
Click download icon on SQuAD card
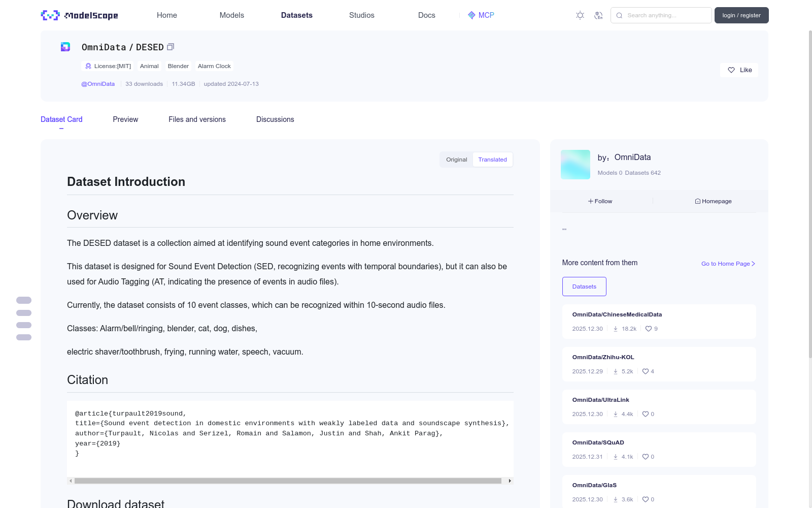[x=616, y=457]
